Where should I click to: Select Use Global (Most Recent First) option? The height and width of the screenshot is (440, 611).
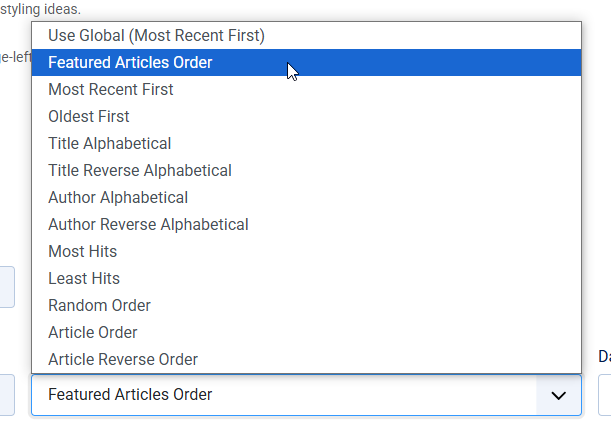pyautogui.click(x=156, y=35)
